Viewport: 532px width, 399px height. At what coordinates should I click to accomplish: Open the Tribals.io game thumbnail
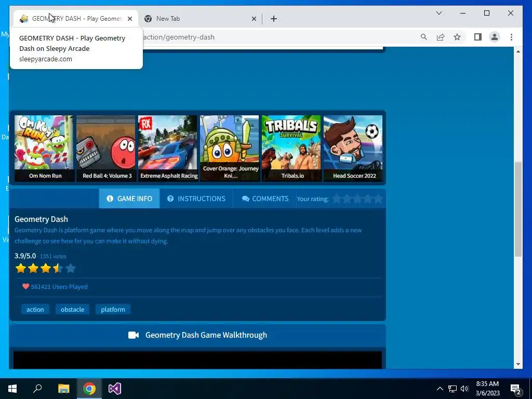(x=291, y=148)
